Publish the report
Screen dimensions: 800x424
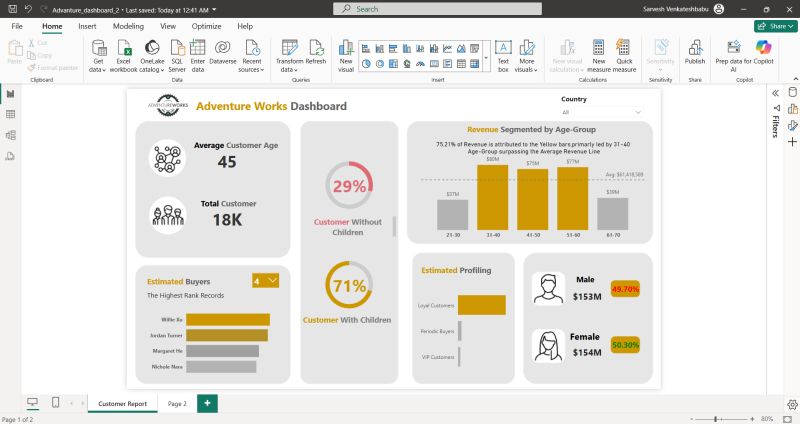[695, 52]
